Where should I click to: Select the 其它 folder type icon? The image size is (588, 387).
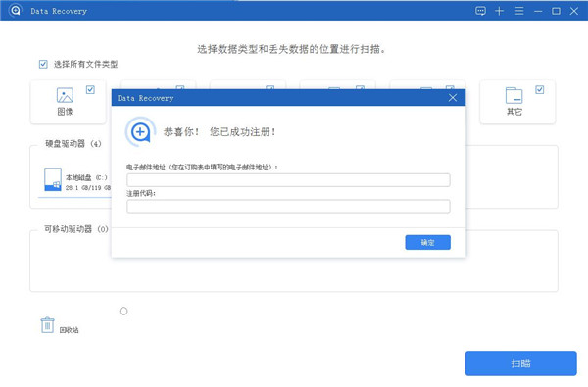point(514,95)
